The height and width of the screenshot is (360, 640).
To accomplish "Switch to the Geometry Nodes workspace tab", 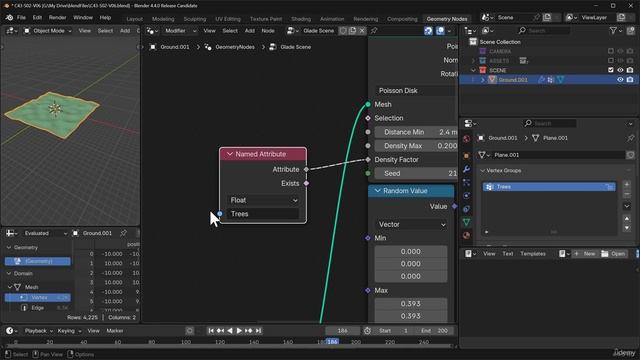I will [447, 19].
